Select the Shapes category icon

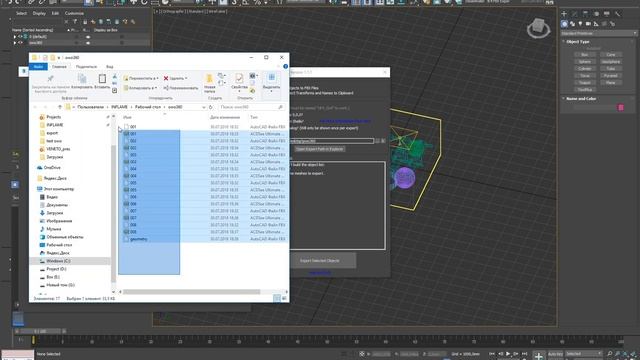coord(572,24)
